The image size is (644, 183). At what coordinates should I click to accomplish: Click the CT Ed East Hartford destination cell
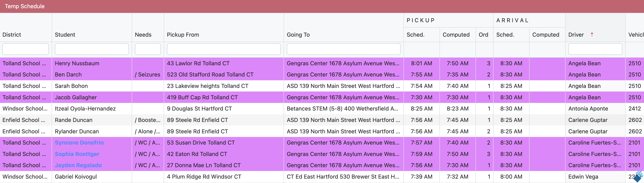[343, 177]
